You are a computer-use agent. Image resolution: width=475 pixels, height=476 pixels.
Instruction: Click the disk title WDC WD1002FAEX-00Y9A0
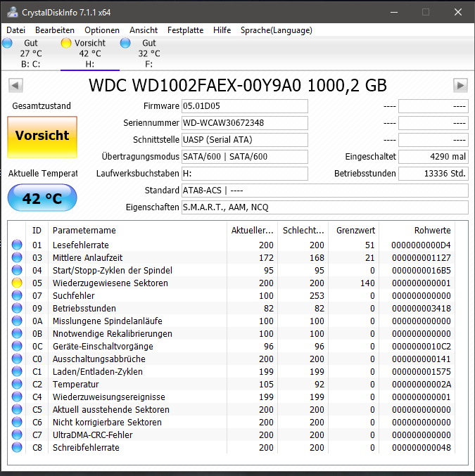(x=238, y=85)
